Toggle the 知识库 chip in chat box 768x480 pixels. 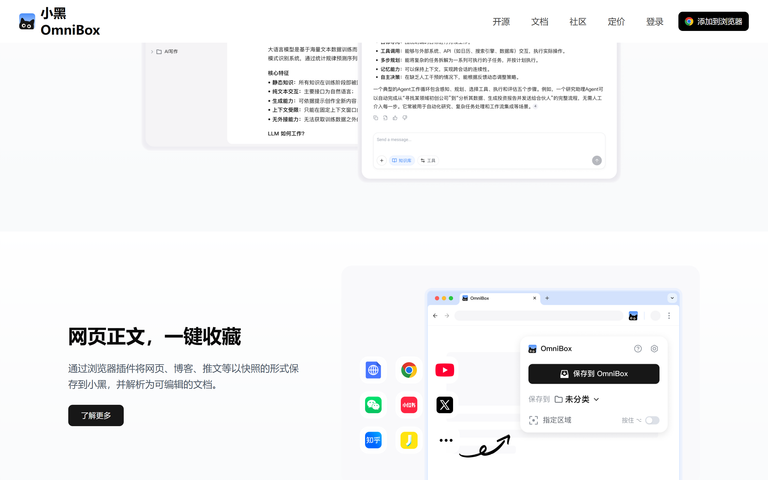pyautogui.click(x=402, y=161)
